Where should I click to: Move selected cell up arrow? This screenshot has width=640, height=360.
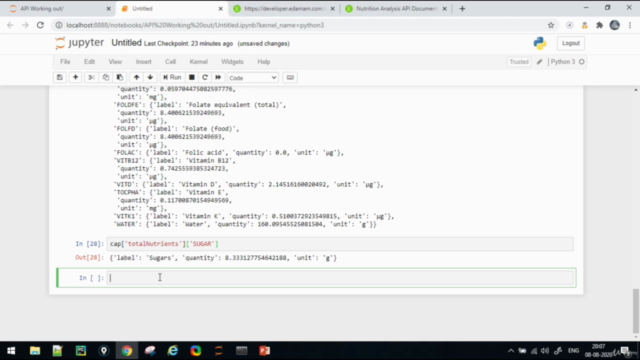point(136,78)
